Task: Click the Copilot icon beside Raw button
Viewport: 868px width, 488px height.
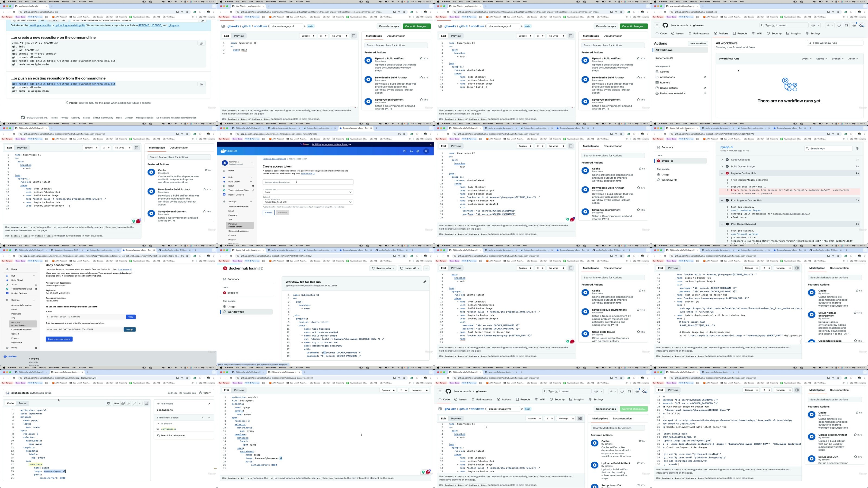Action: (x=108, y=403)
